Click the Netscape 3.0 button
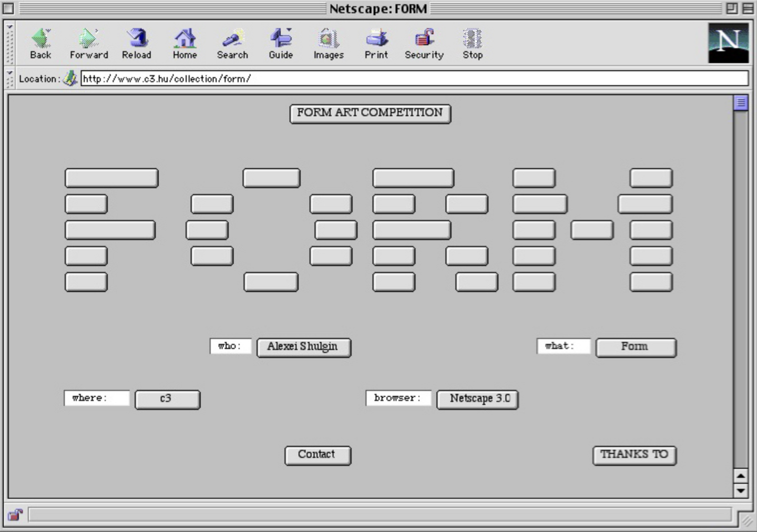This screenshot has height=532, width=757. [x=477, y=399]
